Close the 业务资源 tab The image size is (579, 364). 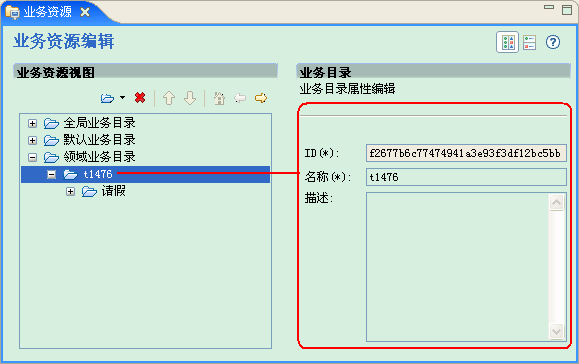(85, 12)
